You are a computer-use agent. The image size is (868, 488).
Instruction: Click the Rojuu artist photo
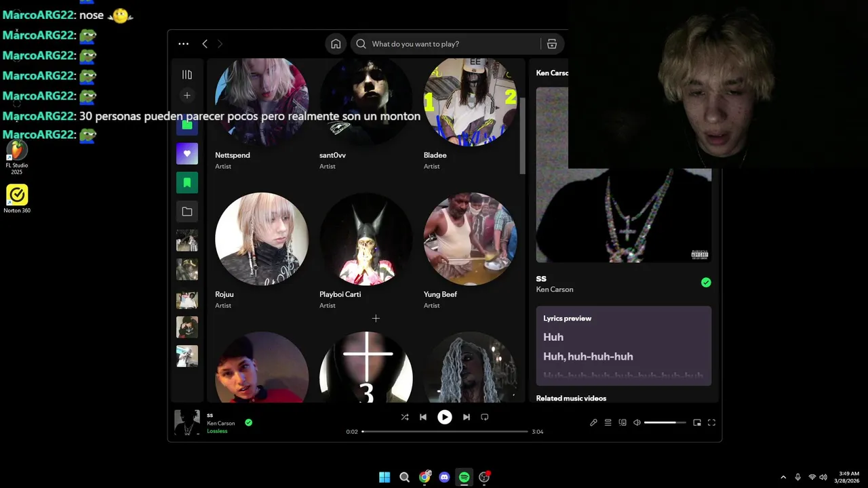click(x=262, y=239)
